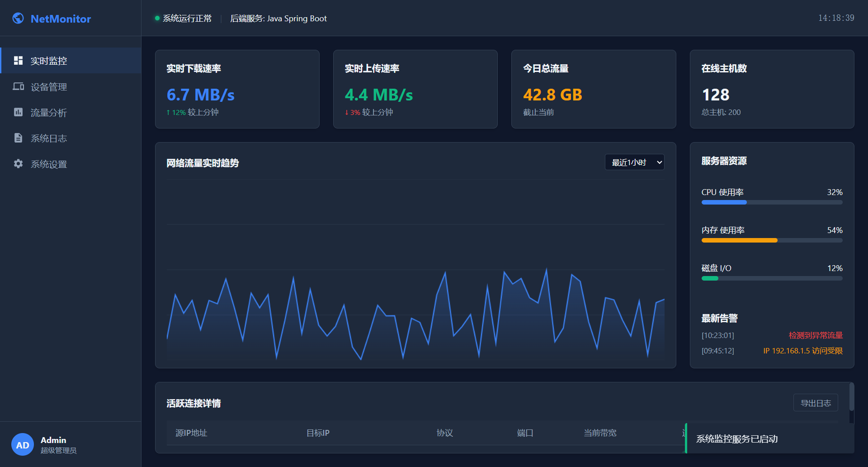Click the 设备管理 devices icon

18,86
